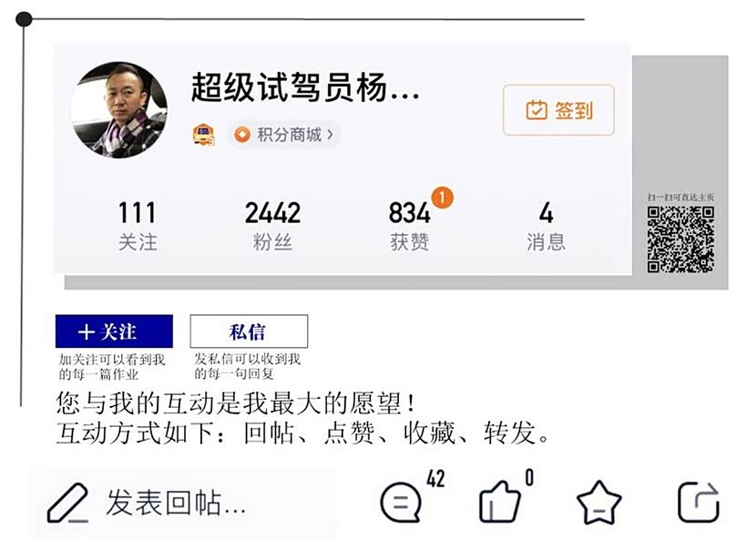Open the 111 关注 following list
This screenshot has width=747, height=560.
click(138, 226)
